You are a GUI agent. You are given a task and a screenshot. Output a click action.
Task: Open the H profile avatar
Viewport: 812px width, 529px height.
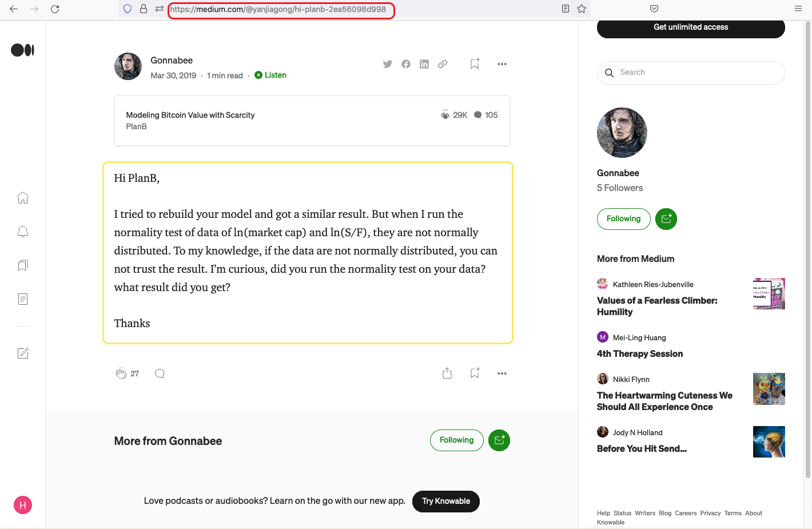(x=23, y=505)
